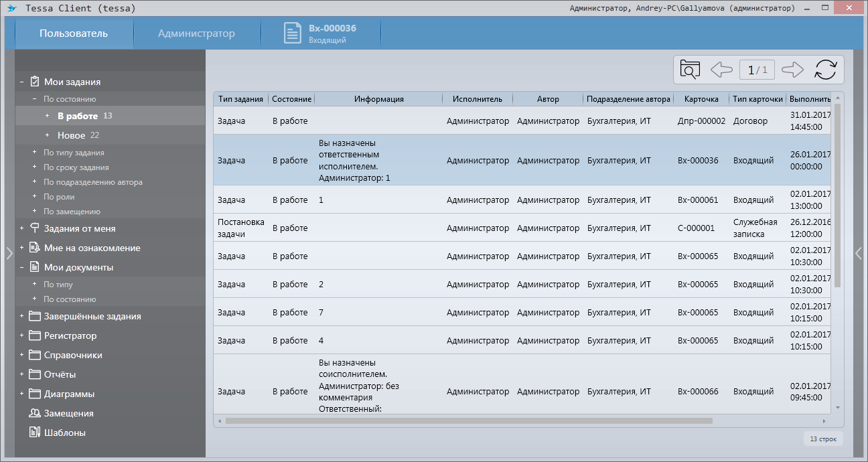Click the Задания от меня pin icon
The height and width of the screenshot is (462, 868).
(x=35, y=228)
